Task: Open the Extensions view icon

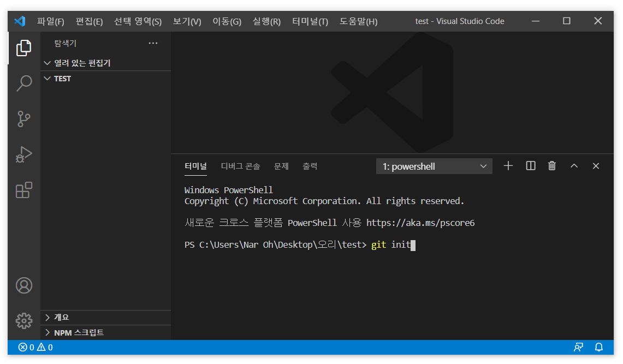Action: tap(24, 190)
